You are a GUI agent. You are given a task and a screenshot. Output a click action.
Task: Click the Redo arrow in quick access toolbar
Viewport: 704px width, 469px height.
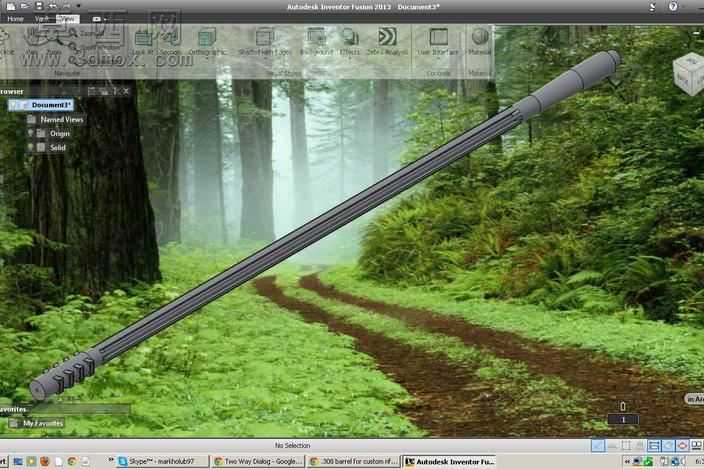coord(66,6)
